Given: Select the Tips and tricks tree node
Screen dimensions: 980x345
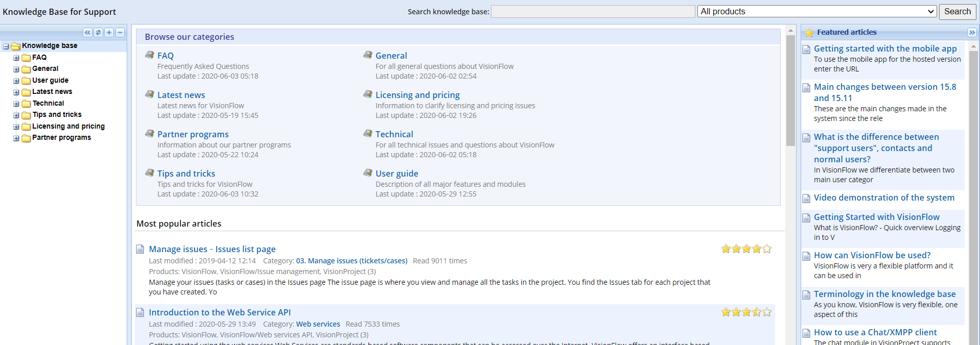Looking at the screenshot, I should coord(57,114).
